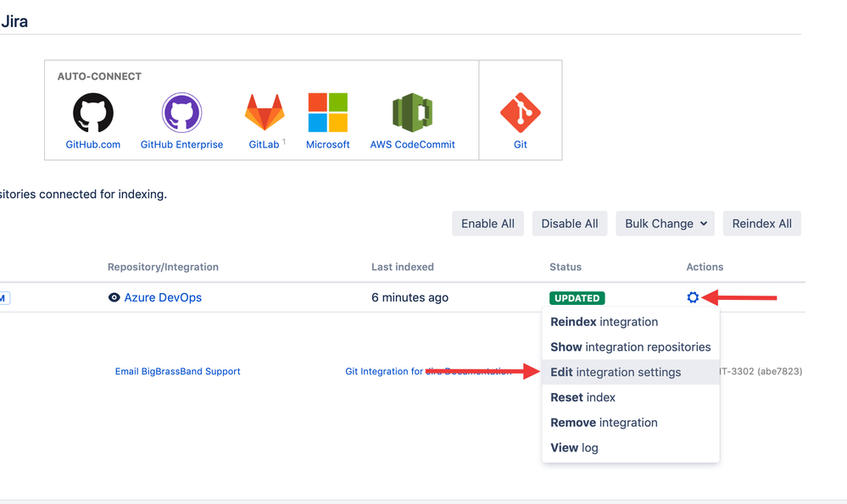This screenshot has height=504, width=847.
Task: Click the Last indexed column header
Action: click(x=403, y=267)
